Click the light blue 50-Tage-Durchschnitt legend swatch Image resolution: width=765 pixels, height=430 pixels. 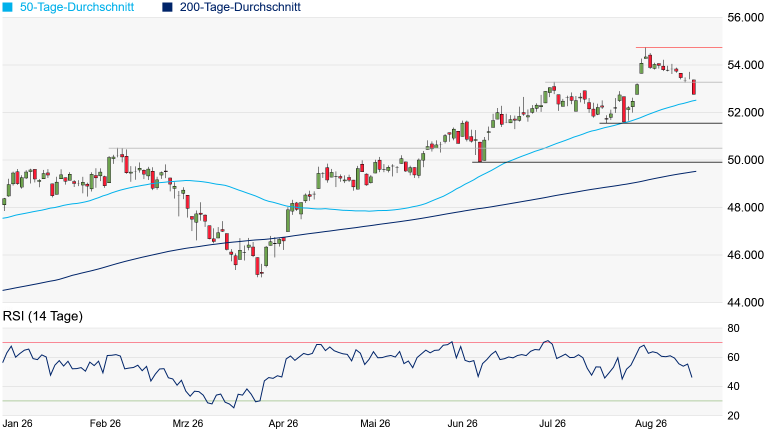point(7,7)
